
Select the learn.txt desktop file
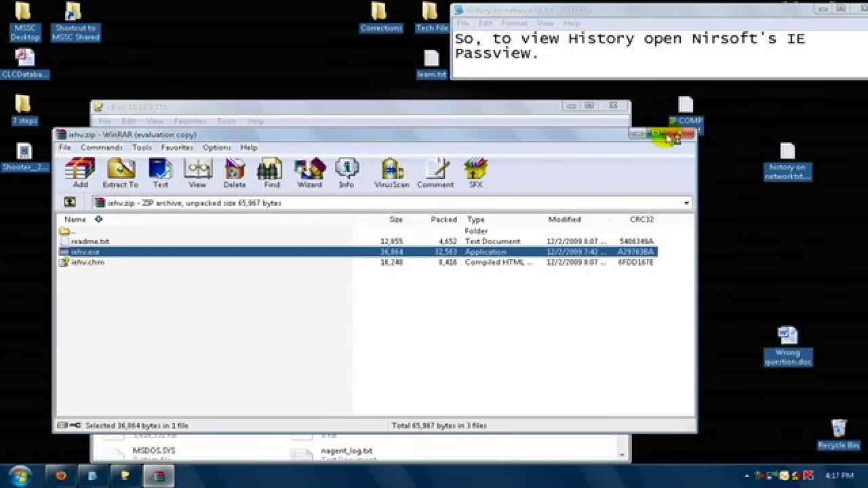click(x=431, y=64)
